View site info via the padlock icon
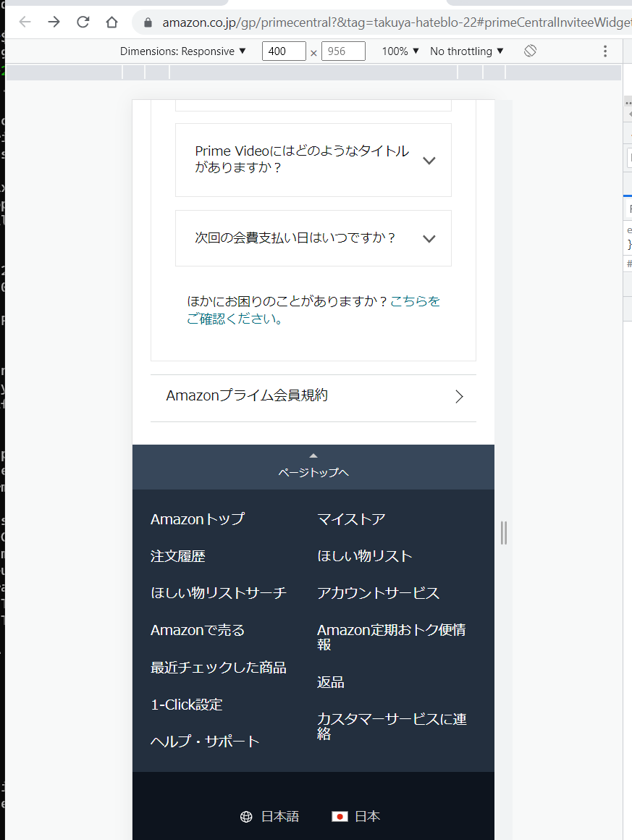This screenshot has width=632, height=840. tap(148, 22)
